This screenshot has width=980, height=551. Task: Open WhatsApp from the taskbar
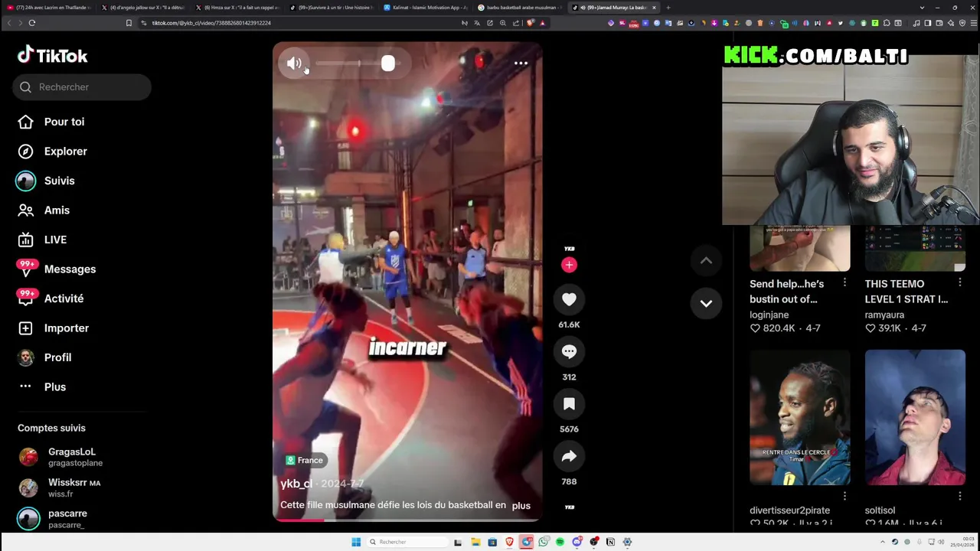543,542
